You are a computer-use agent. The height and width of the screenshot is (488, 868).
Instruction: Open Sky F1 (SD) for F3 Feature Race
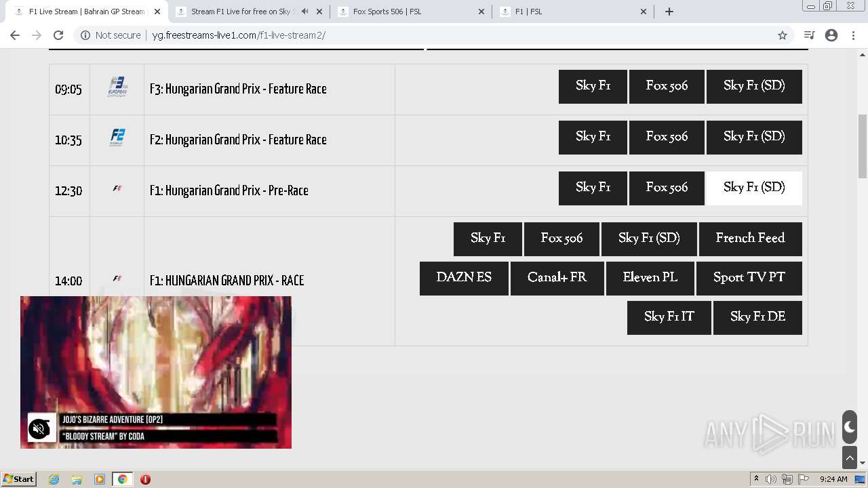[x=754, y=87]
